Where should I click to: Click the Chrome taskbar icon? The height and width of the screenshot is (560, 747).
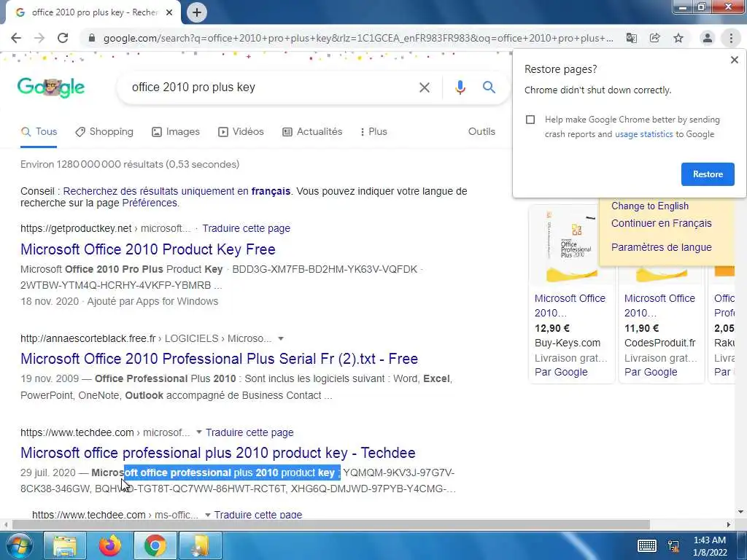point(155,545)
